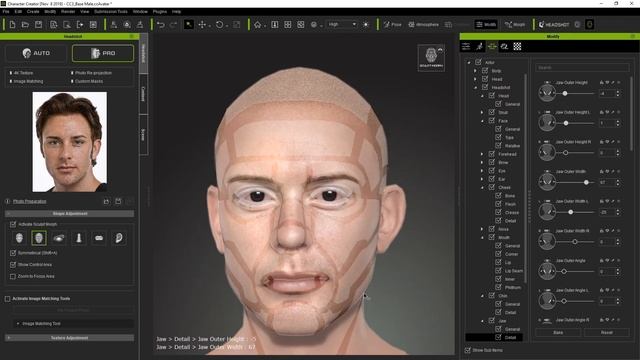The height and width of the screenshot is (360, 640).
Task: Toggle Activate Sculpt Morph checkbox
Action: (x=13, y=224)
